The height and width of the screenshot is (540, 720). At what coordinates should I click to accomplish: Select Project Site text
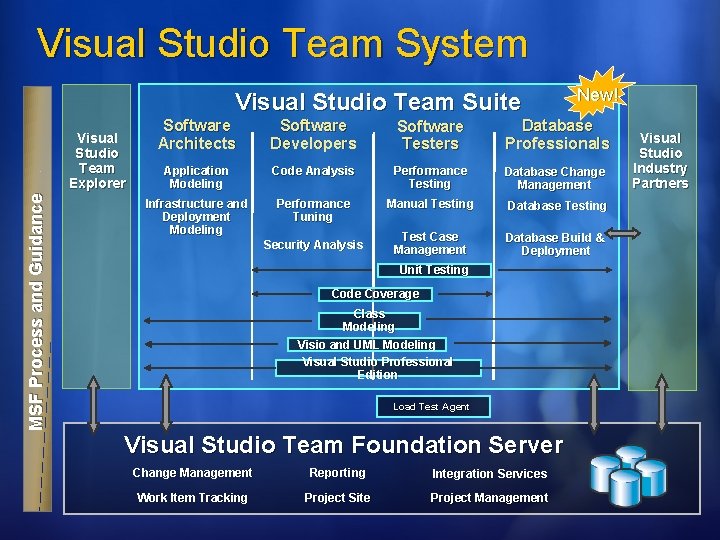337,498
